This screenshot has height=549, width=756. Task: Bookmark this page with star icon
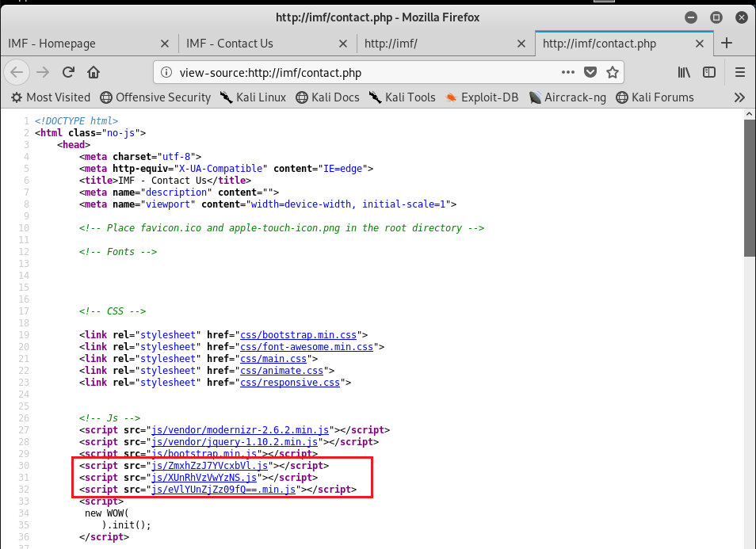613,72
